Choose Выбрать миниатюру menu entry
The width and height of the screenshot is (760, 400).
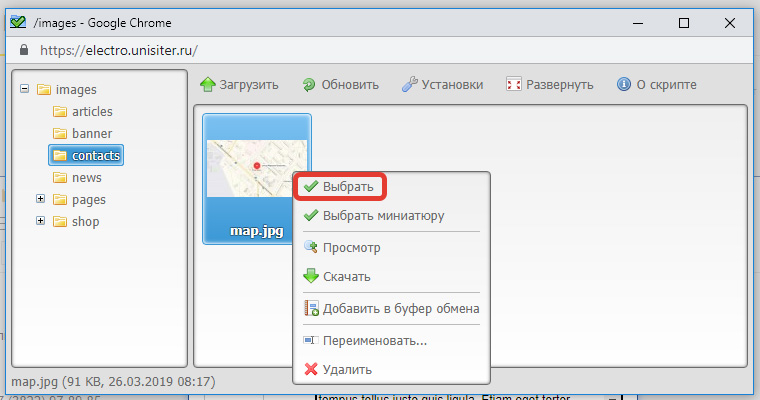tap(383, 215)
